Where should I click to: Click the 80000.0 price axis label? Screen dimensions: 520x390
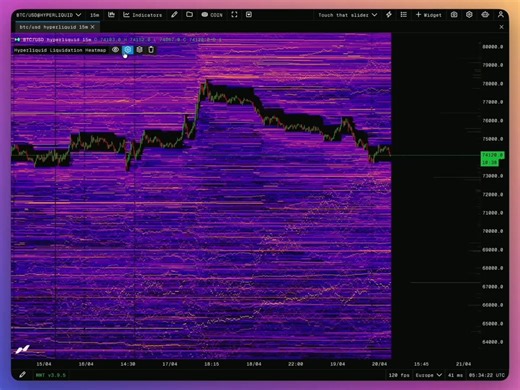pos(492,47)
